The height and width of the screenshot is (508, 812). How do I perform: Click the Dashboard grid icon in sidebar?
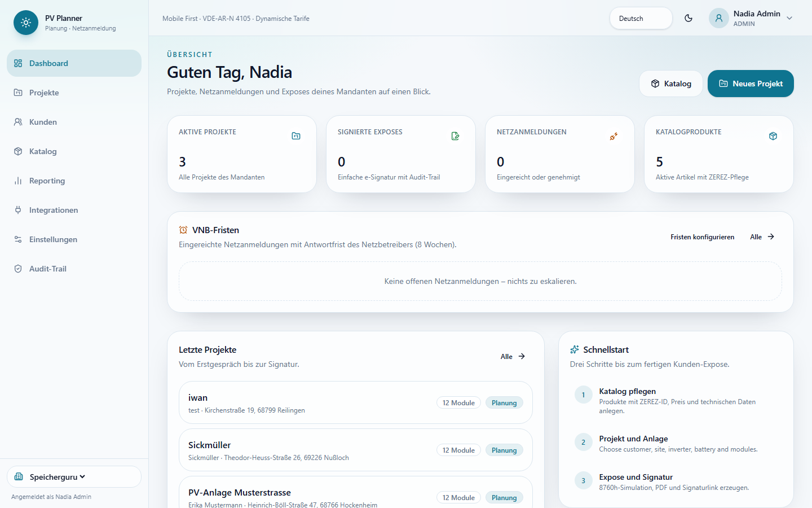[18, 63]
